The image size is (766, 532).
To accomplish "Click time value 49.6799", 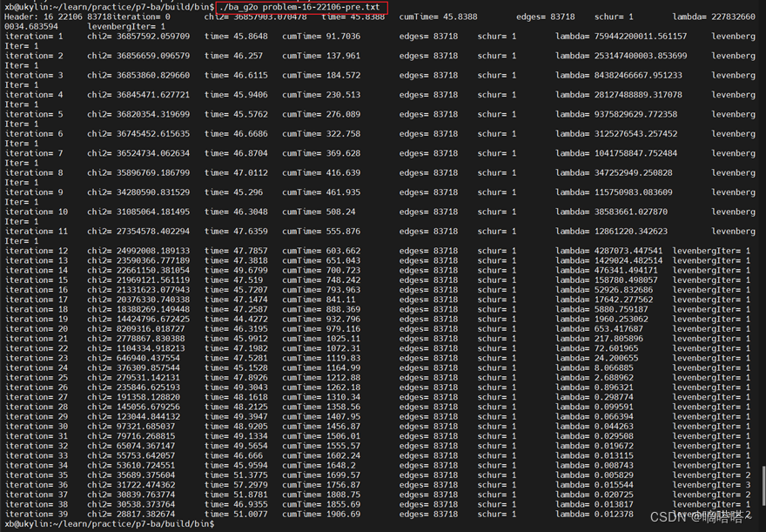I will pos(251,271).
